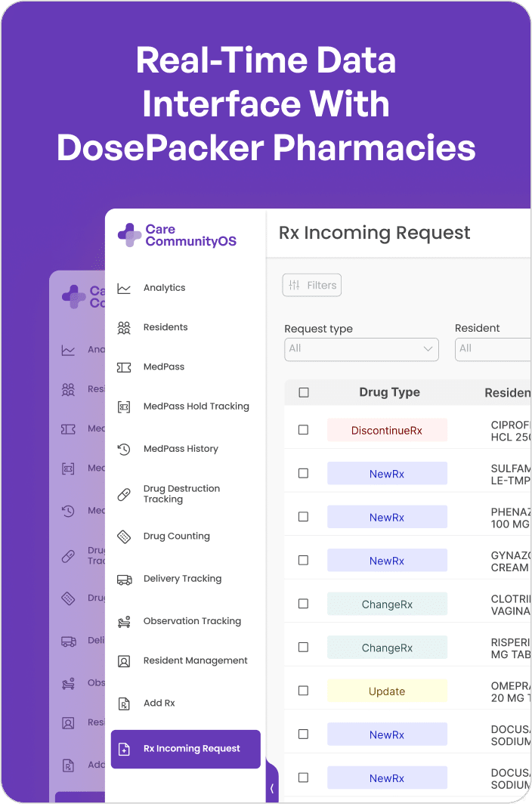Viewport: 532px width, 804px height.
Task: Click the DiscontinueRx tag
Action: click(x=388, y=430)
